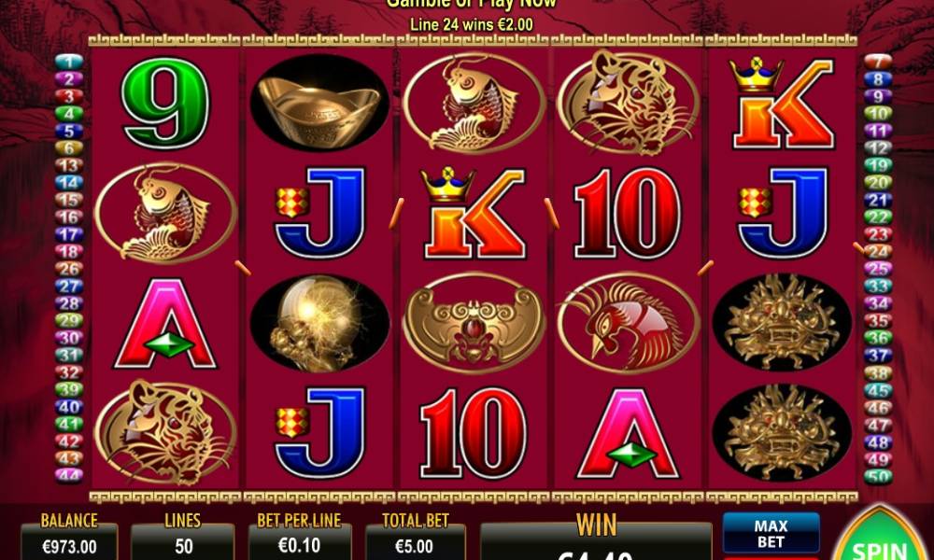Viewport: 934px width, 560px height.
Task: Select payline number 7 marker
Action: point(878,62)
